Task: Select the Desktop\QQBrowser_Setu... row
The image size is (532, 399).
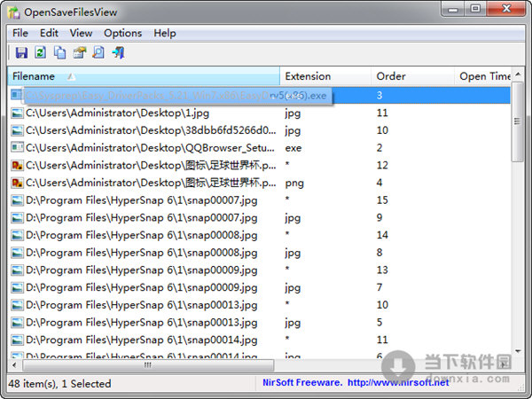Action: (x=260, y=147)
